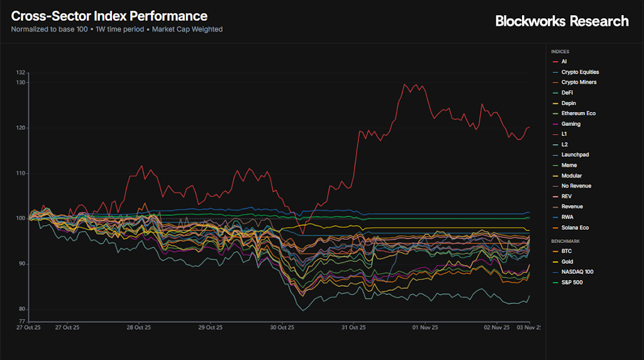Hide the Ethereum Eco series
This screenshot has width=644, height=360.
point(578,113)
